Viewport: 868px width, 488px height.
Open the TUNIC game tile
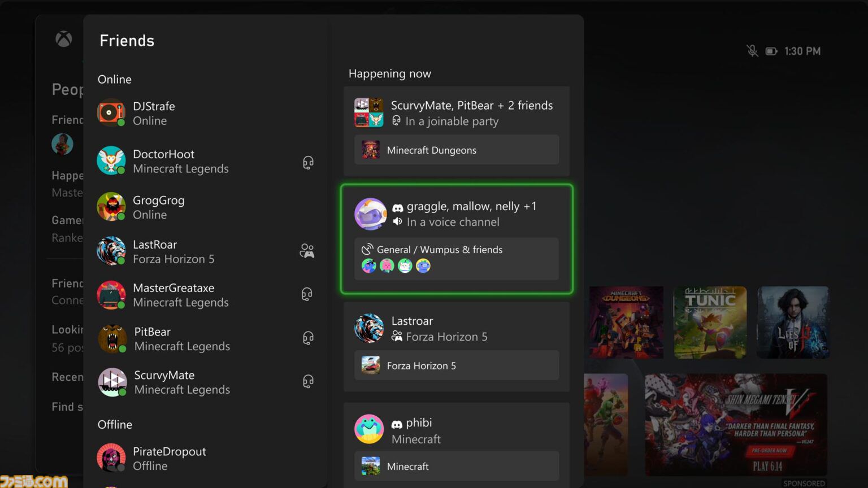coord(710,323)
